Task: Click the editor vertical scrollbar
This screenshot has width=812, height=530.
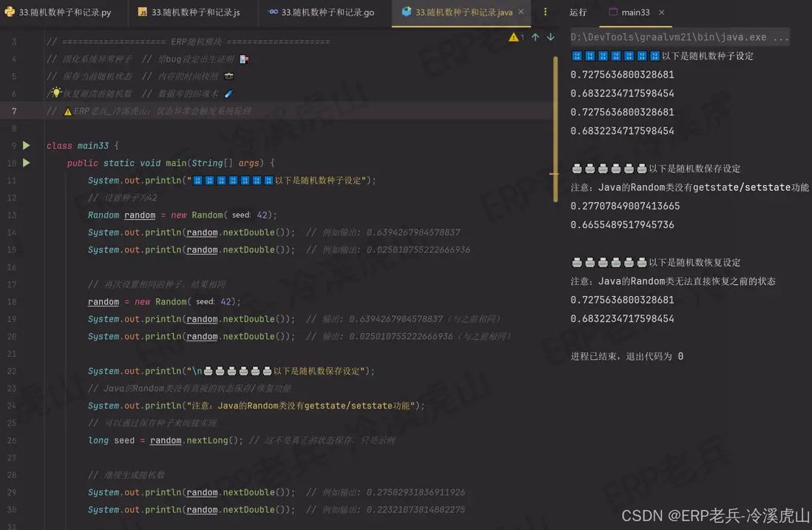Action: tap(555, 129)
